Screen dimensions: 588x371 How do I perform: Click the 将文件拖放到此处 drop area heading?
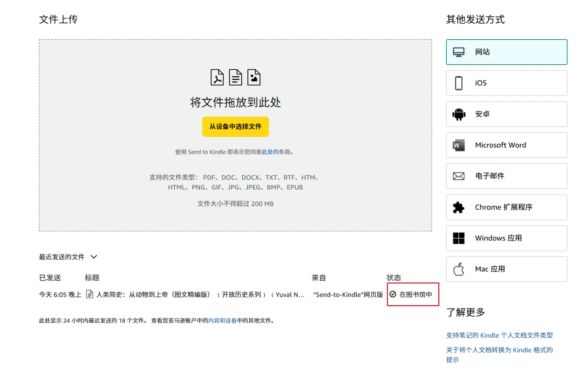(235, 102)
